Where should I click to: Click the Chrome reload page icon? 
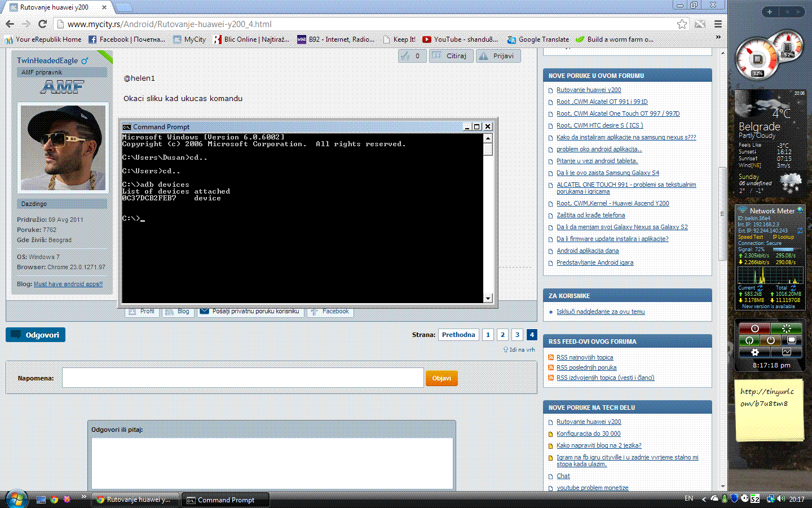42,24
